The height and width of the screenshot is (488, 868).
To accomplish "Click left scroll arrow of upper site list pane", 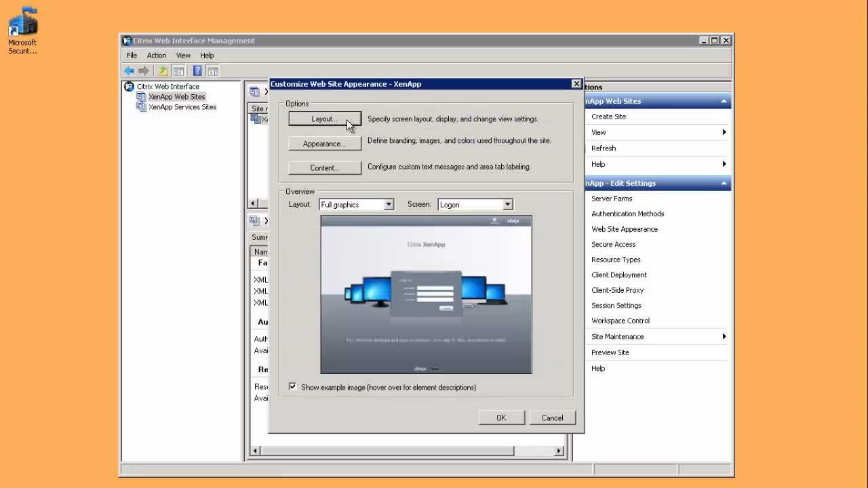I will (x=254, y=203).
